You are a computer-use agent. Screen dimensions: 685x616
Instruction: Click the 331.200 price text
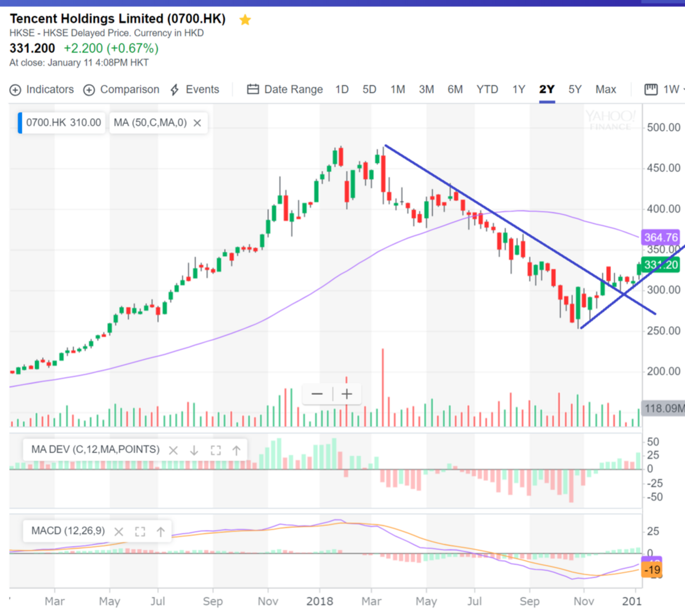click(x=32, y=48)
